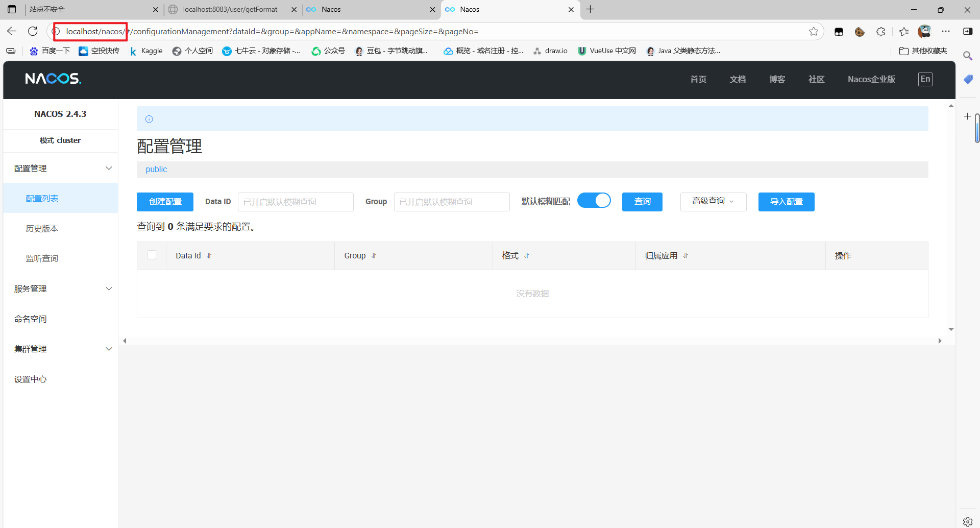Viewport: 980px width, 528px height.
Task: Open 博客 in top navigation
Action: click(x=777, y=79)
